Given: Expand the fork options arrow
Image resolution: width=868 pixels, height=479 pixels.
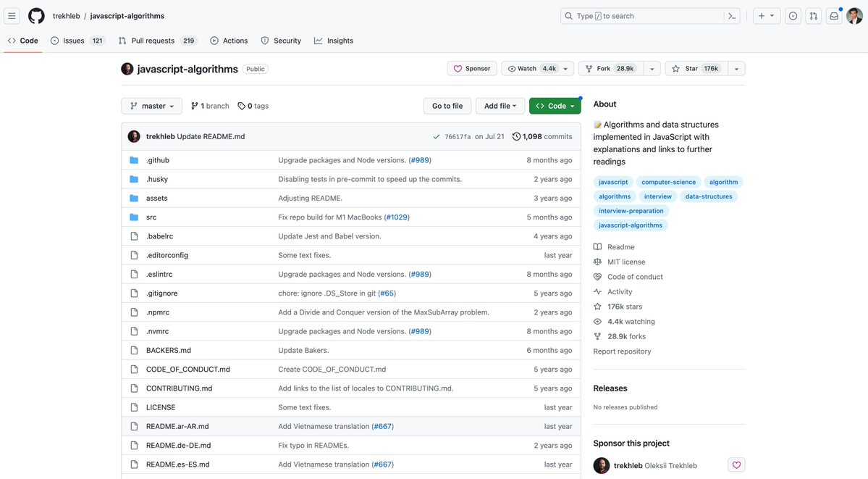Looking at the screenshot, I should pos(652,69).
